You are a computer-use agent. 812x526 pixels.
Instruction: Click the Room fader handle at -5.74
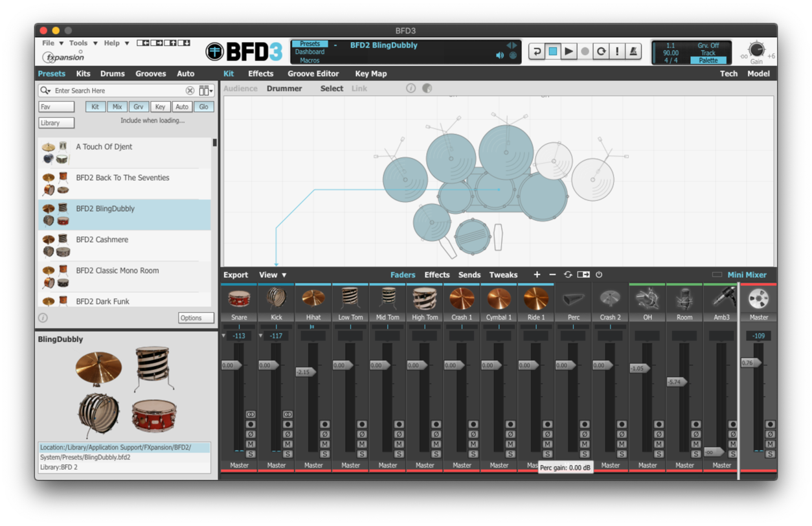point(677,382)
